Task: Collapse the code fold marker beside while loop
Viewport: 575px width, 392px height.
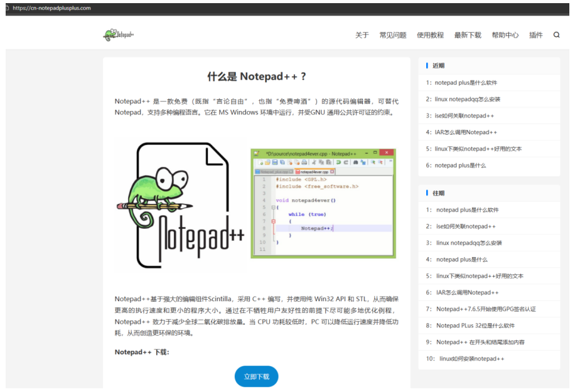Action: 274,221
